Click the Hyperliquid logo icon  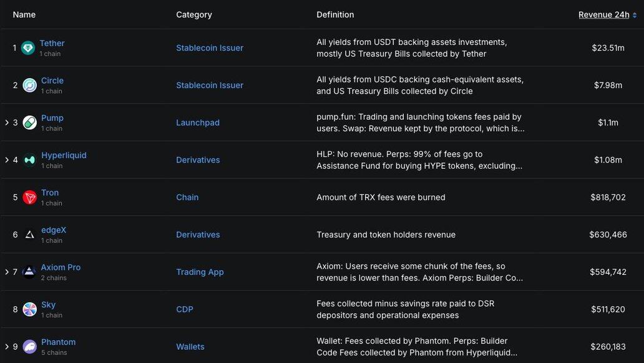click(29, 160)
